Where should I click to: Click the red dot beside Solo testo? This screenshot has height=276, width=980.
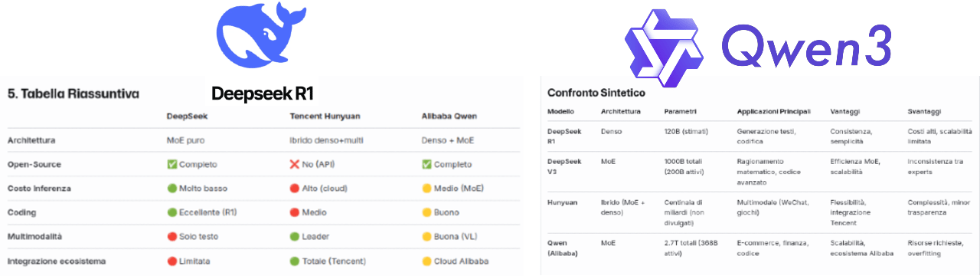coord(171,236)
